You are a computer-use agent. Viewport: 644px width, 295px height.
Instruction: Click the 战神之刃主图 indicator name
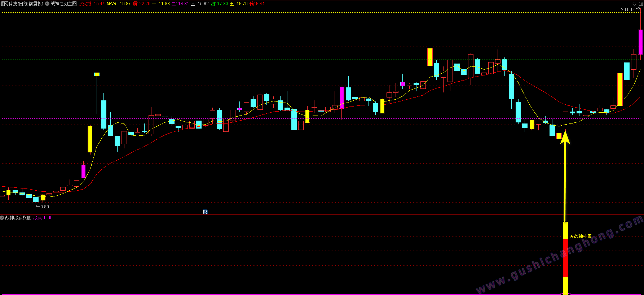[x=63, y=4]
